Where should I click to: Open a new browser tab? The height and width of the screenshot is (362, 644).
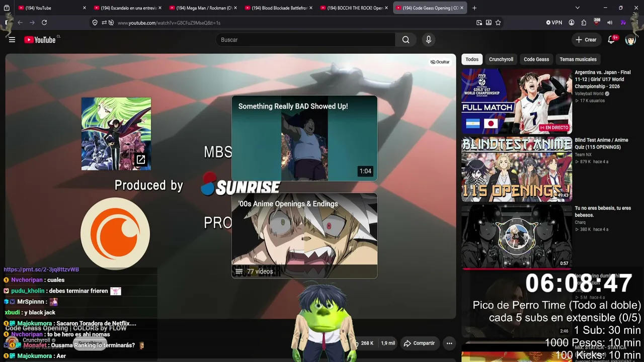474,8
